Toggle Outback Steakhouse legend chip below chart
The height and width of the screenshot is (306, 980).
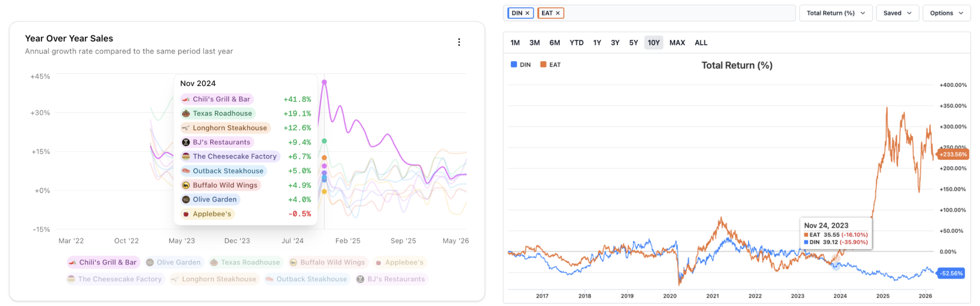click(x=307, y=279)
